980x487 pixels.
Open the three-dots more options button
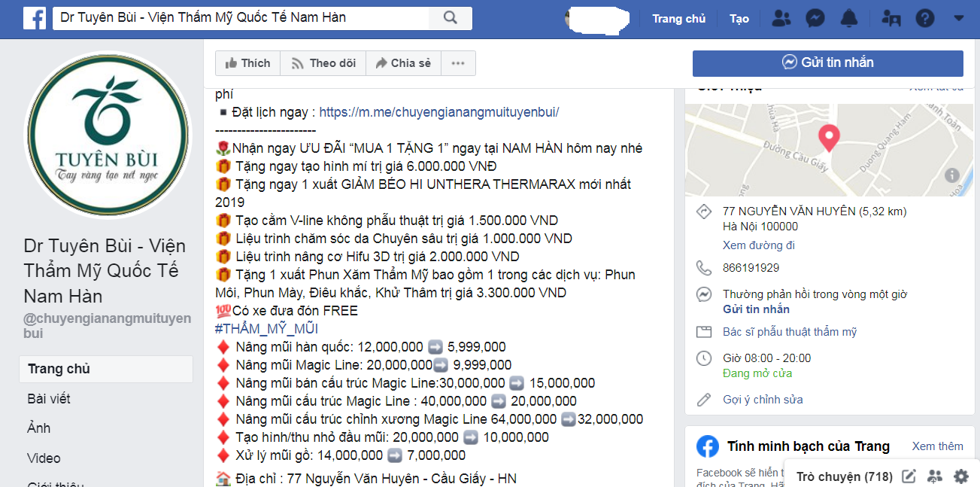(x=458, y=63)
